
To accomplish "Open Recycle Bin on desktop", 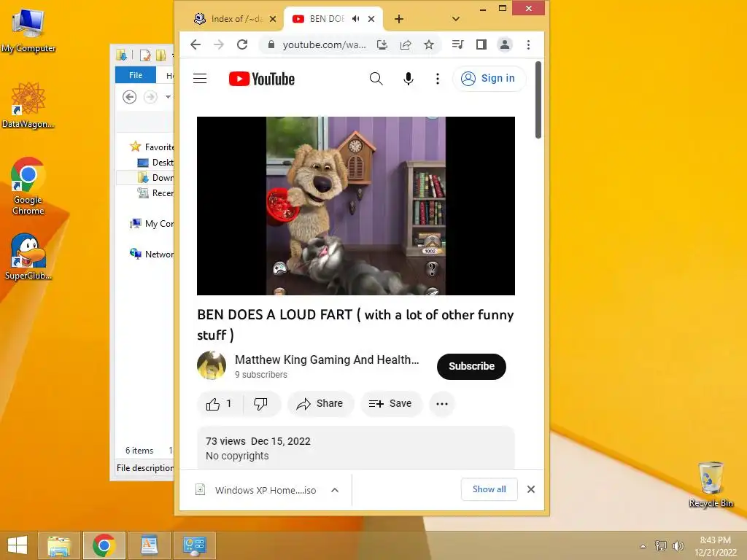I will pyautogui.click(x=711, y=484).
